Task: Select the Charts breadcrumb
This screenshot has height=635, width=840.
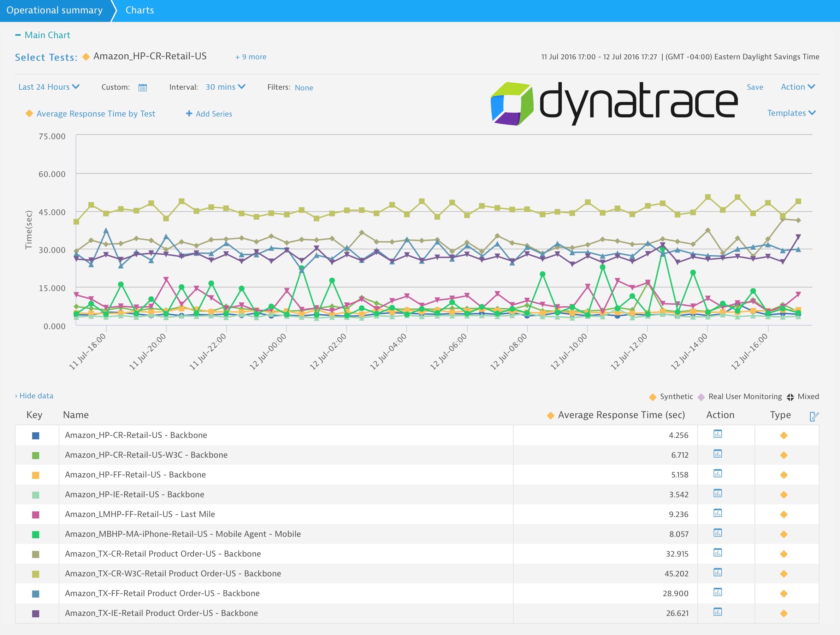Action: (x=140, y=10)
